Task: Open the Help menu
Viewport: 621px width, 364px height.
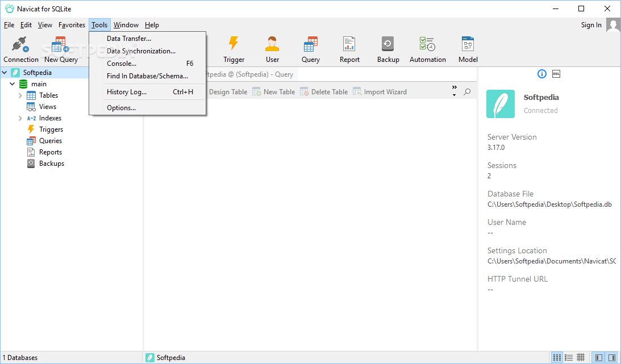Action: click(x=152, y=25)
